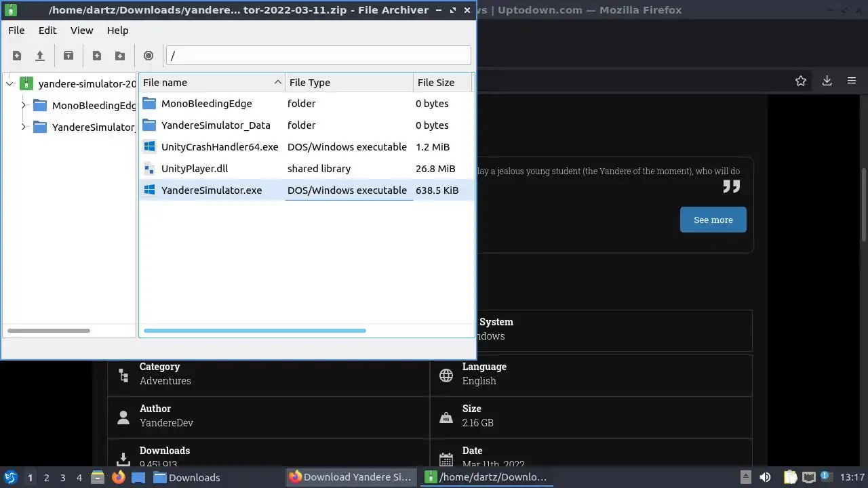Viewport: 868px width, 488px height.
Task: Click Windows icon beside UnityCrashHandler64.exe
Action: click(x=149, y=147)
